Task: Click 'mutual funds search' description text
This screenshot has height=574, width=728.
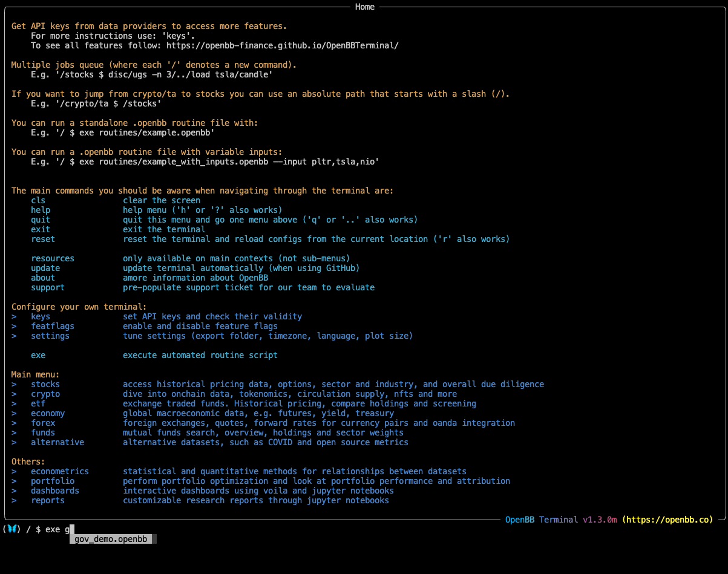Action: [263, 432]
